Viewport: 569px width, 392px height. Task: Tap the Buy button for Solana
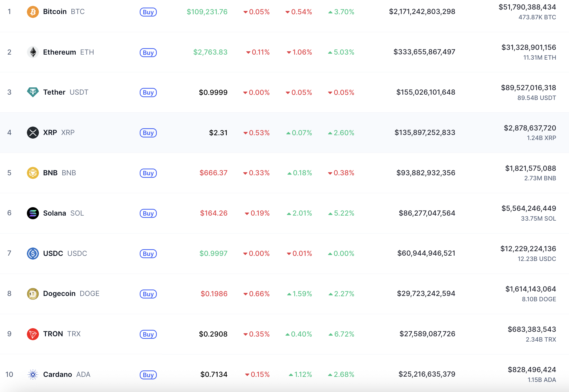coord(148,213)
